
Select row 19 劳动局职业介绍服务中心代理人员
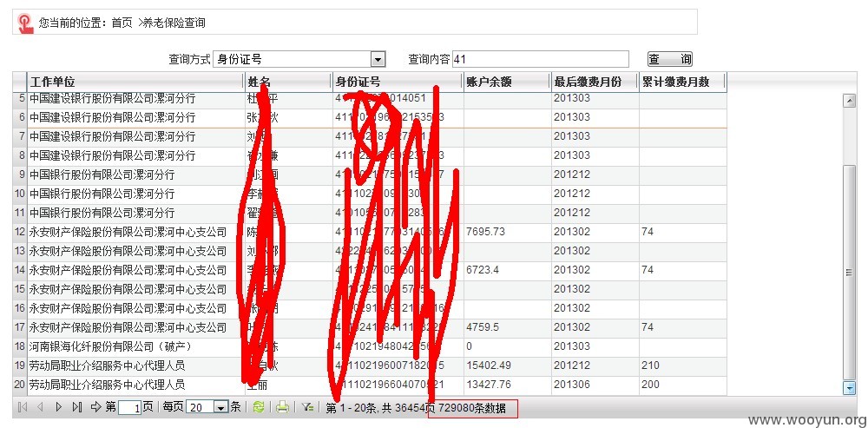370,366
